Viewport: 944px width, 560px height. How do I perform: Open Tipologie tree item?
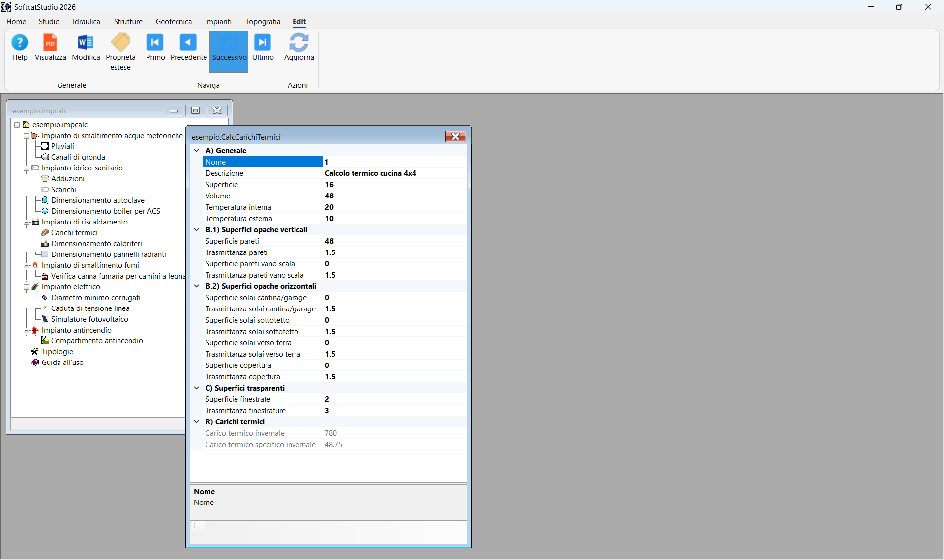(57, 352)
